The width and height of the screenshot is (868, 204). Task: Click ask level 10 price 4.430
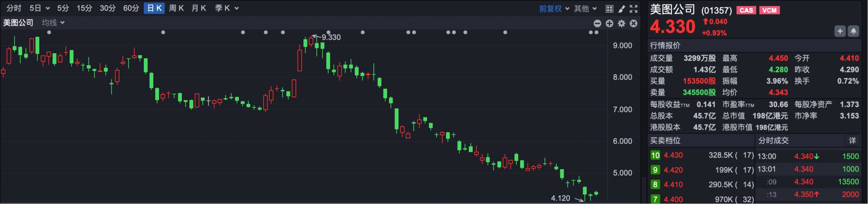pos(673,155)
